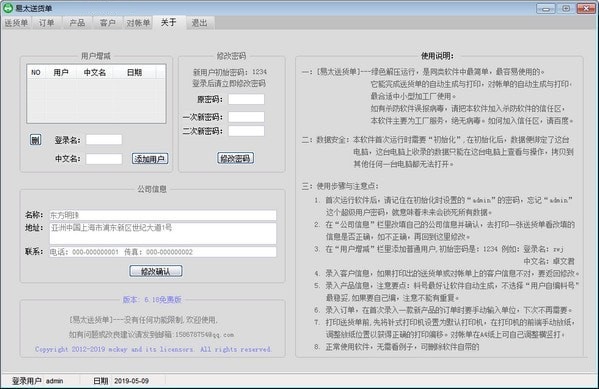This screenshot has height=389, width=599.
Task: Click the 日期 column header
Action: [134, 72]
